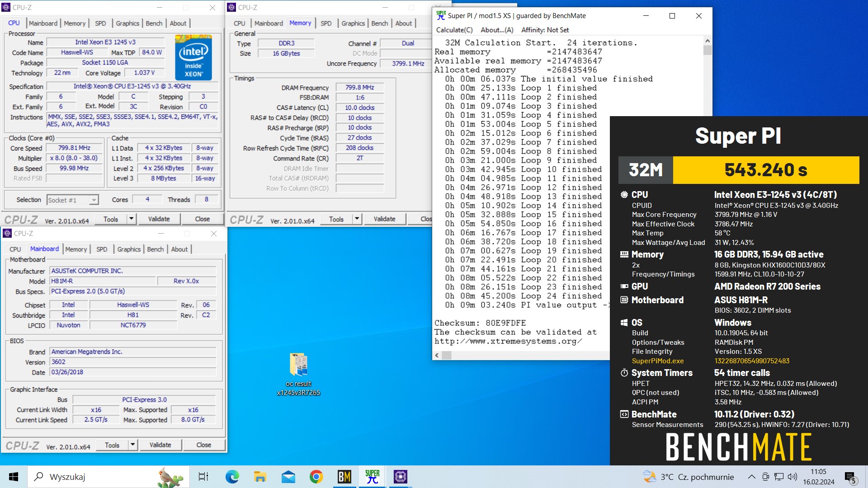
Task: Click the xtremesystems.org URL in Super PI
Action: point(508,341)
